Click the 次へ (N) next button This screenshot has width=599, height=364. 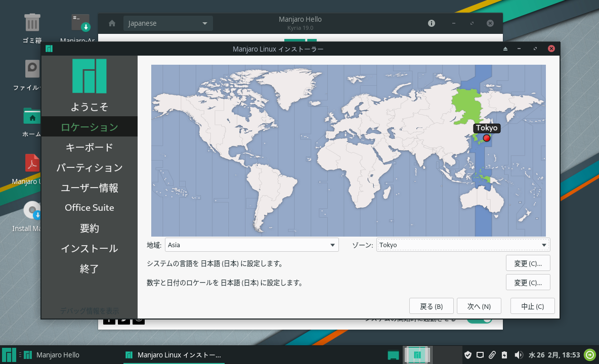point(479,306)
